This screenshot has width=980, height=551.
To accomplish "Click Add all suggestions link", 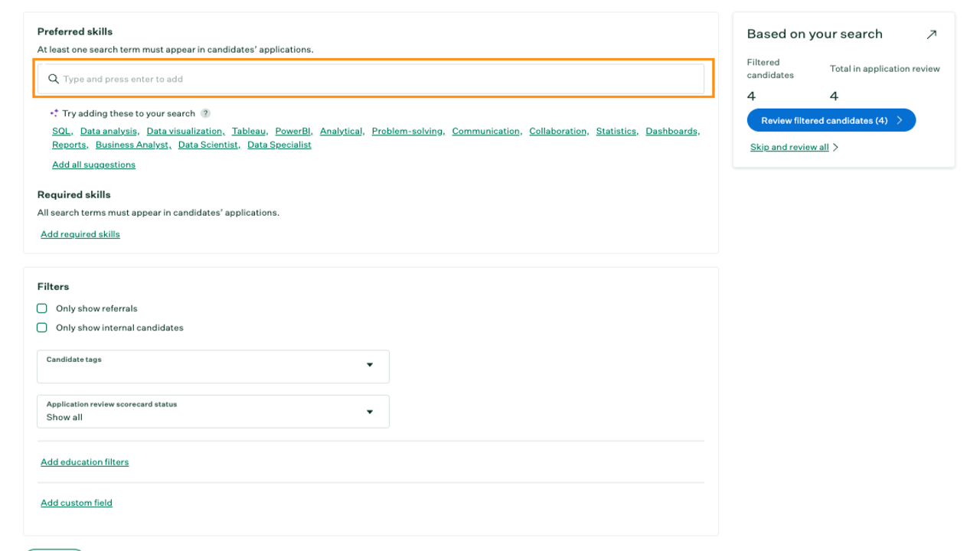I will click(93, 165).
